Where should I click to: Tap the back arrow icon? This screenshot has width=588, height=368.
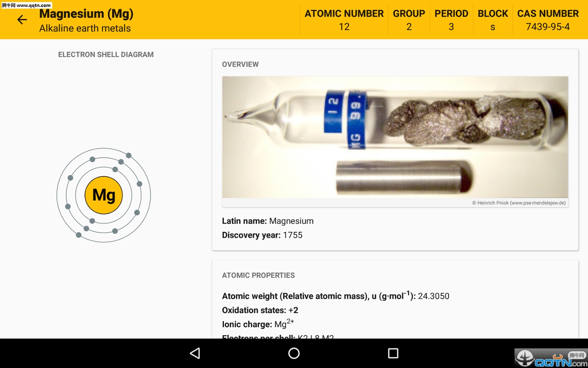click(22, 20)
